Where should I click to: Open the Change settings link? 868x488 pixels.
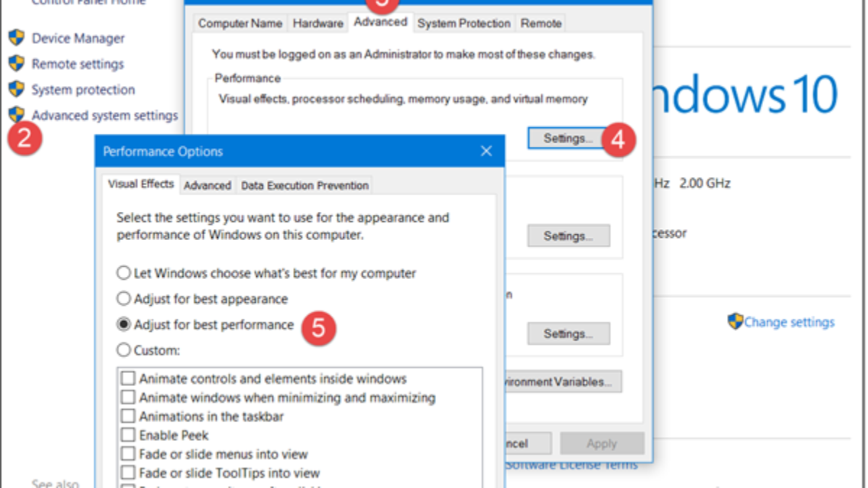(x=789, y=322)
